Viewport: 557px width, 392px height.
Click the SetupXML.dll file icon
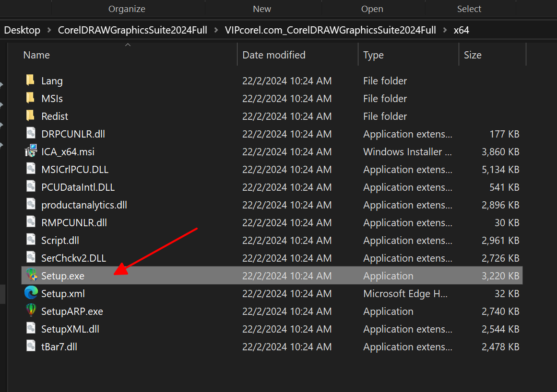coord(31,328)
